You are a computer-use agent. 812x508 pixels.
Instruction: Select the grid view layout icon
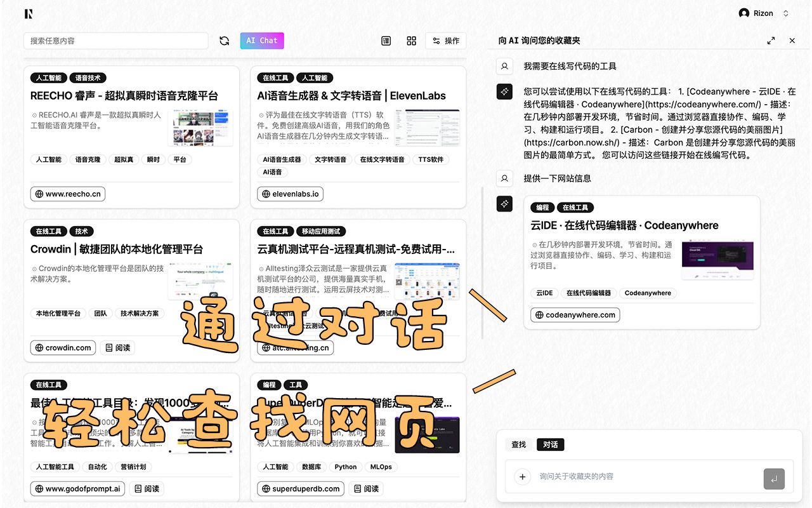click(x=411, y=40)
